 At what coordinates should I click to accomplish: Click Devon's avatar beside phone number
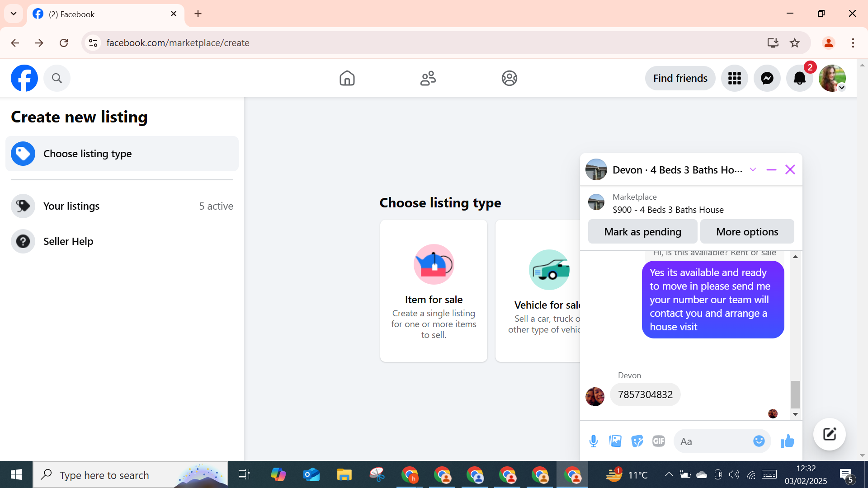[595, 396]
